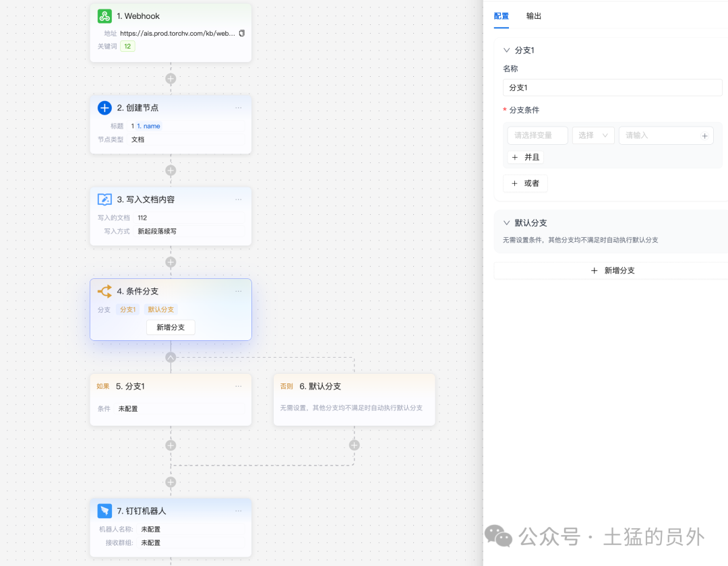Image resolution: width=728 pixels, height=566 pixels.
Task: Open the 写入文档内容 more options menu
Action: click(x=238, y=199)
